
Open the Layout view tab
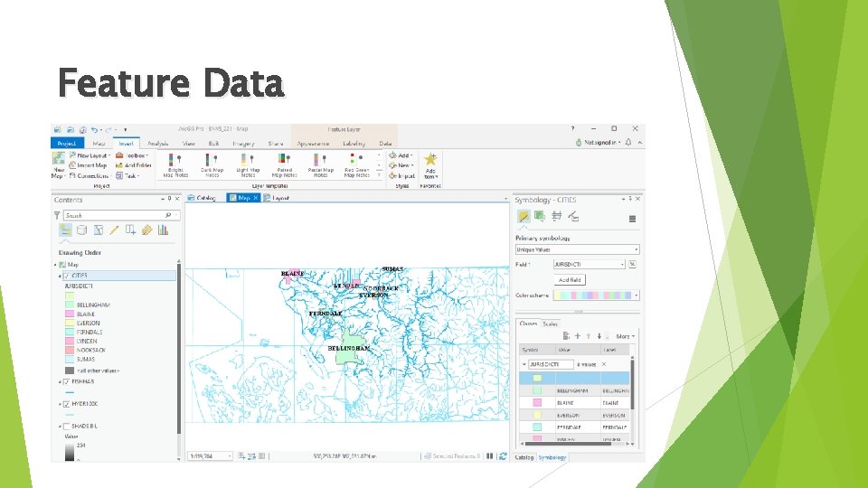[x=277, y=198]
